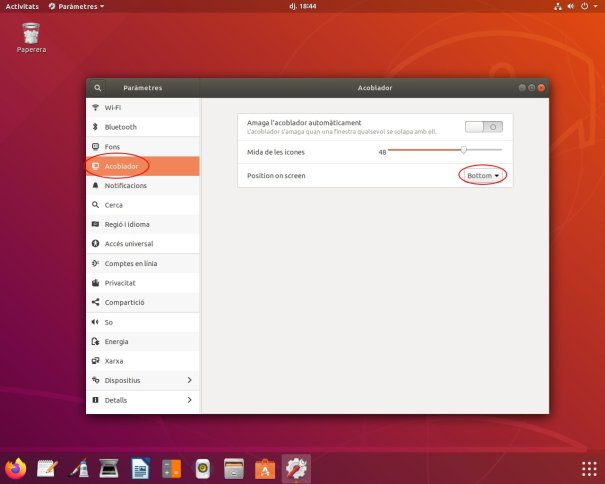Click the Bluetooth symbol icon in sidebar
The width and height of the screenshot is (605, 484).
click(x=95, y=127)
